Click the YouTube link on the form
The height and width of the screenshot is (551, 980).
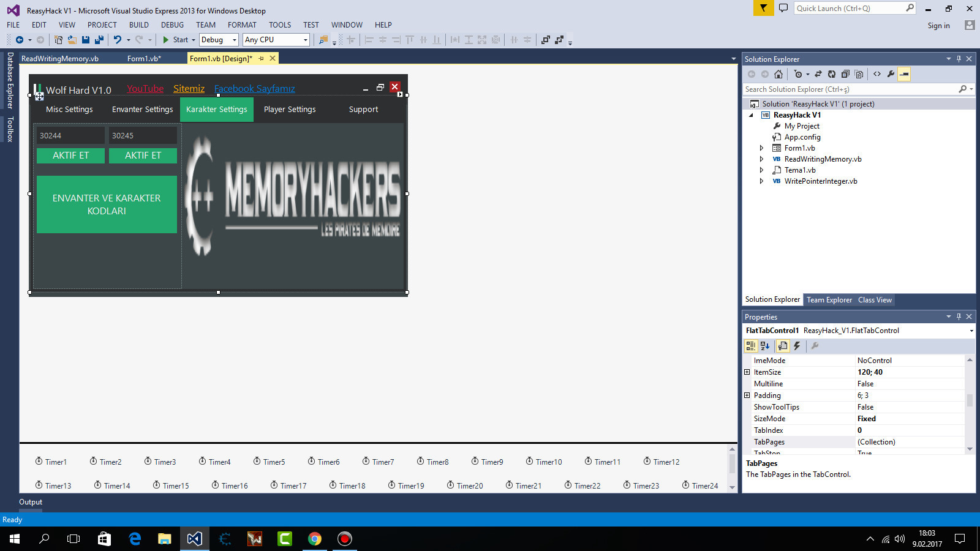(145, 89)
